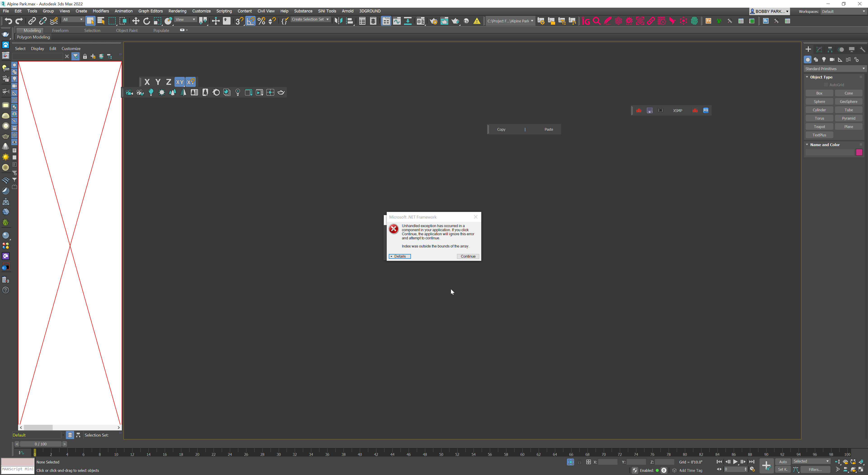
Task: Click the TextPlus button
Action: pyautogui.click(x=819, y=135)
